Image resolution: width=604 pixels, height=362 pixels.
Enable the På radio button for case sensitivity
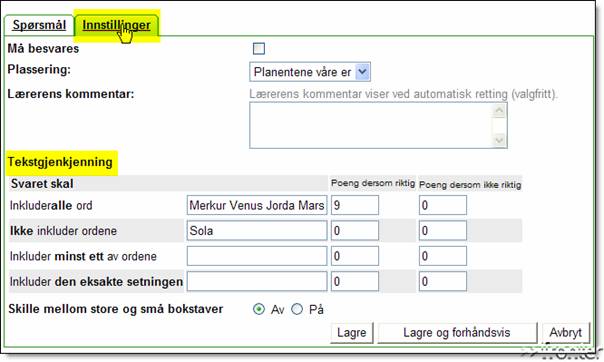(297, 309)
